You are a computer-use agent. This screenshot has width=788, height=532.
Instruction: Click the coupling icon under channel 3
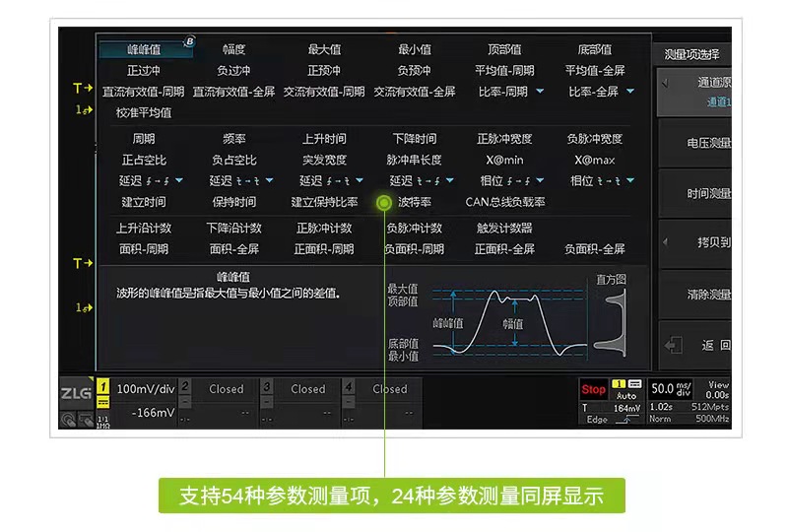(x=267, y=402)
